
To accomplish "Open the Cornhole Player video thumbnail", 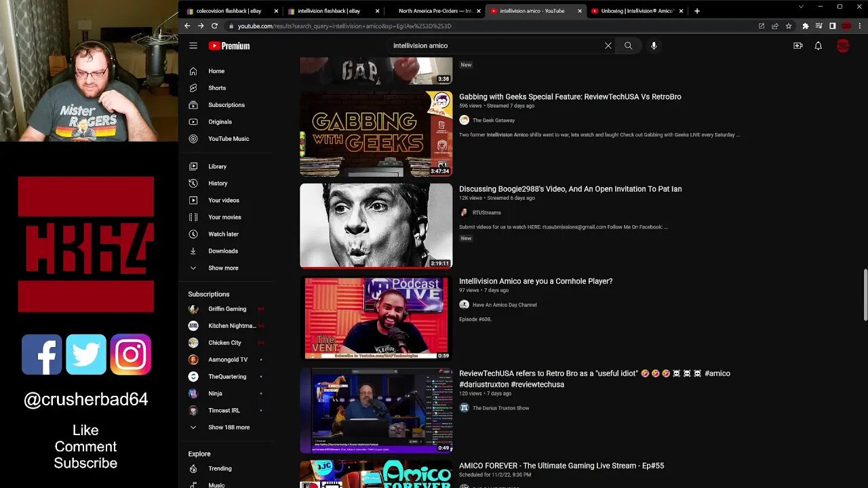I will click(376, 318).
